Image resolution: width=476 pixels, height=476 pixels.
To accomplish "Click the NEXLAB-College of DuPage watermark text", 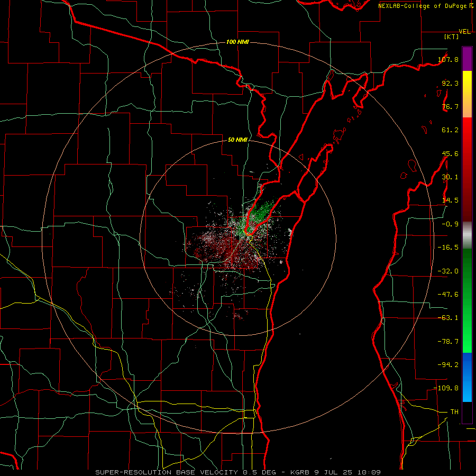I will 423,6.
